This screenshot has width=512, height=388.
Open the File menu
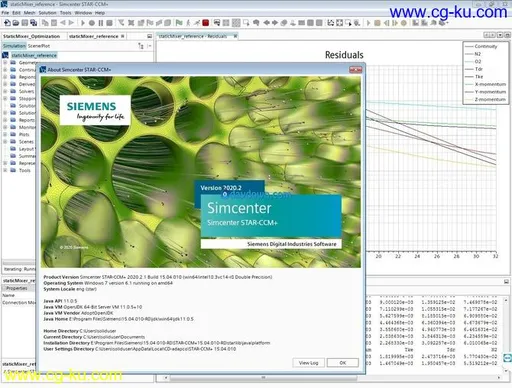click(5, 13)
